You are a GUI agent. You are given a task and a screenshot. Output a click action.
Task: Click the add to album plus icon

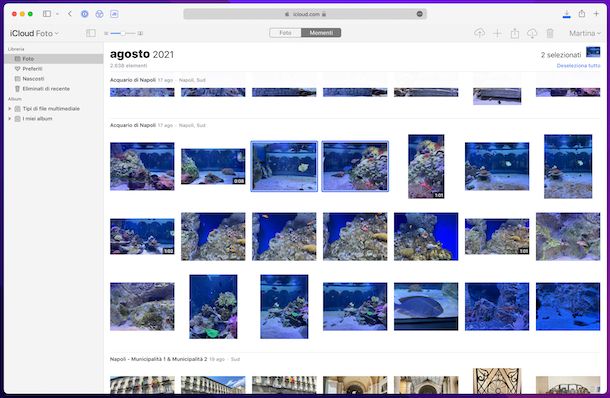(497, 33)
